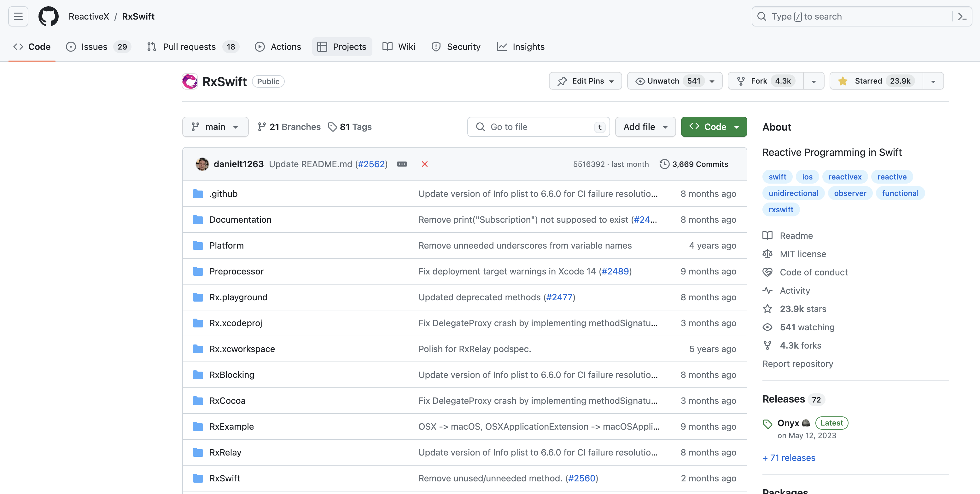Click the Activity pulse icon

(767, 291)
